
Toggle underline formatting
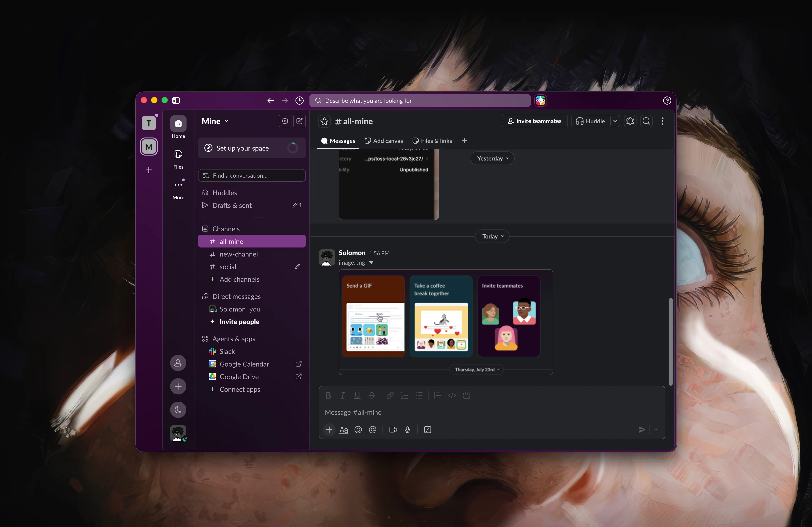point(357,395)
